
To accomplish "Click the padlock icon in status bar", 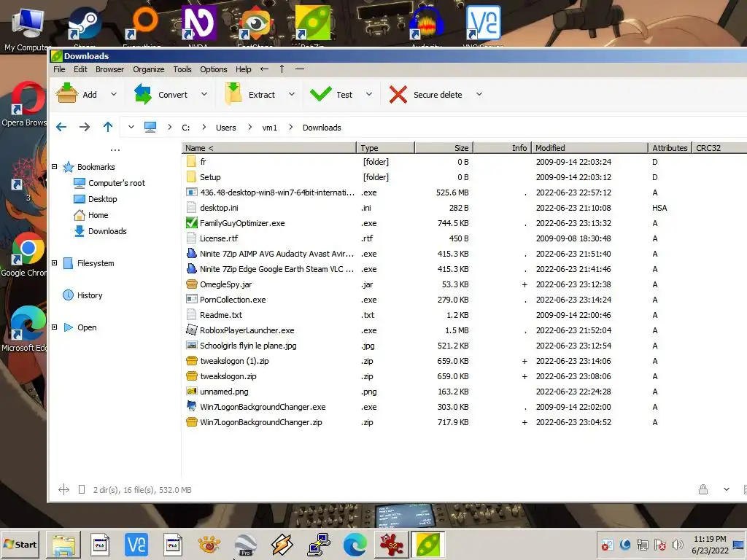I will (x=703, y=489).
